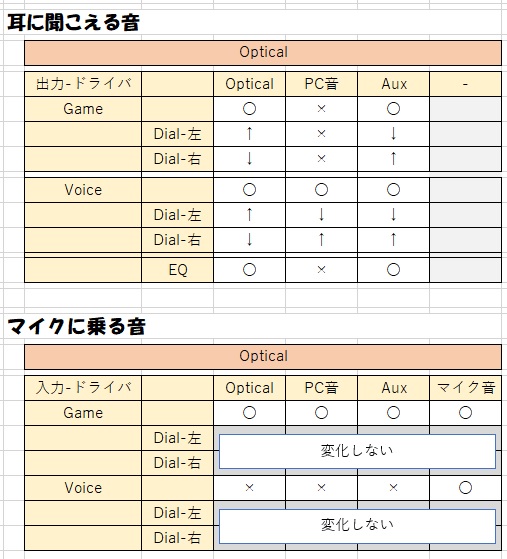Viewport: 507px width, 559px height.
Task: Select the circle in the lower Voice row, マイク音 column
Action: [x=465, y=487]
